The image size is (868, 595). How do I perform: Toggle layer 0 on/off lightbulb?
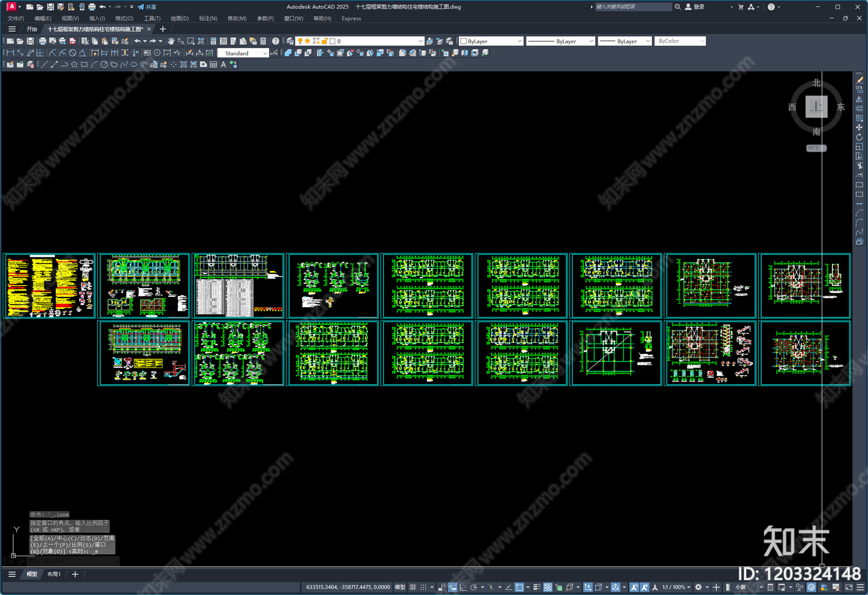click(300, 41)
